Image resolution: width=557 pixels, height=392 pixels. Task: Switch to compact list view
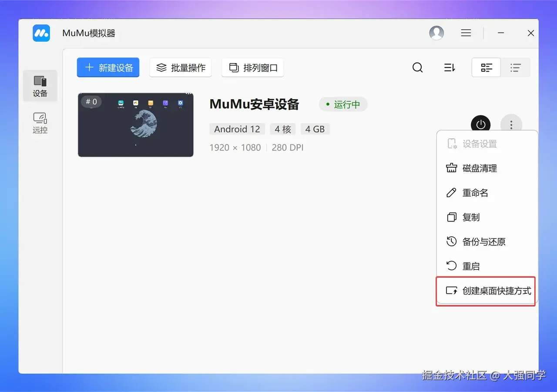click(516, 67)
